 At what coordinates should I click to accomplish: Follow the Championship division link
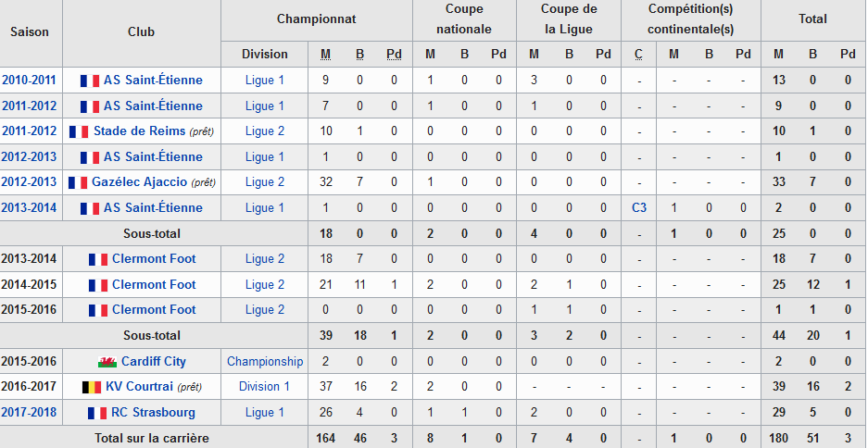[x=265, y=361]
